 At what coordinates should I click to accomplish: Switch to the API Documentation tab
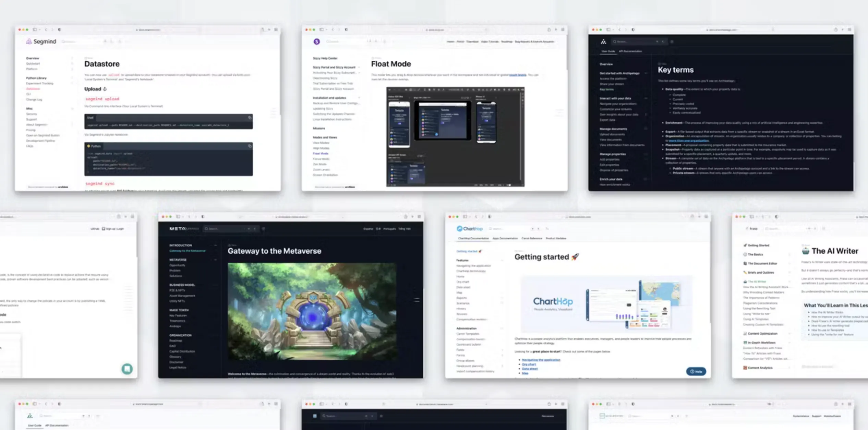[x=630, y=51]
